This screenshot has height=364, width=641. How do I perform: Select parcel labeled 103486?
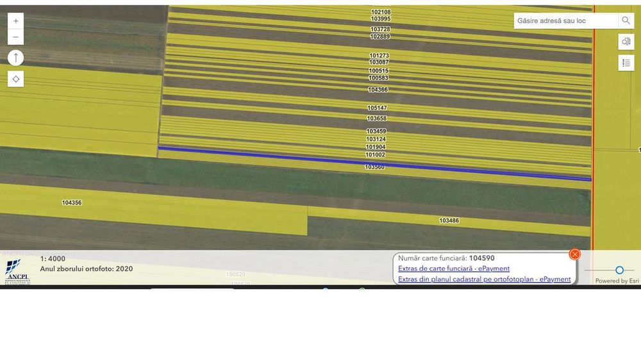[449, 220]
